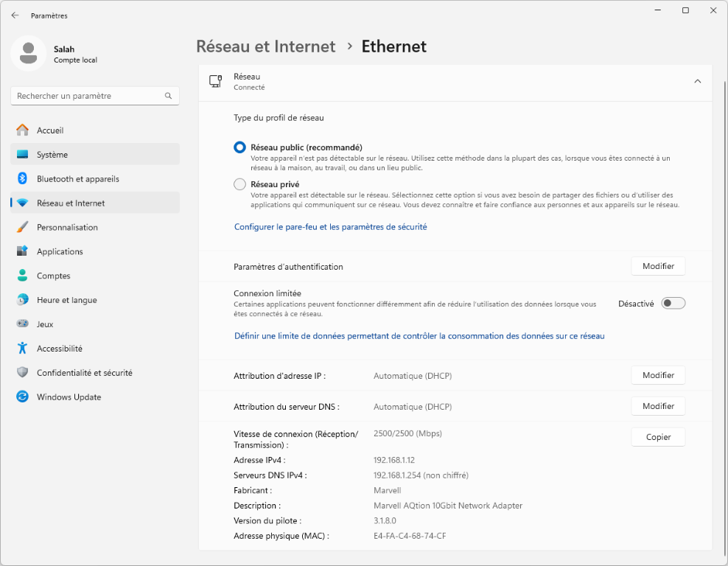This screenshot has width=728, height=566.
Task: Select the Réseau privé radio button
Action: click(239, 184)
